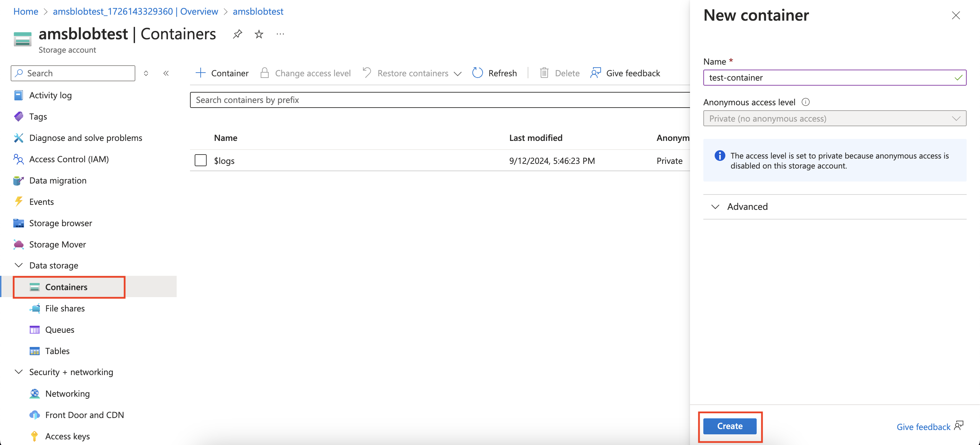
Task: Click the plus icon to add a Container
Action: point(200,73)
